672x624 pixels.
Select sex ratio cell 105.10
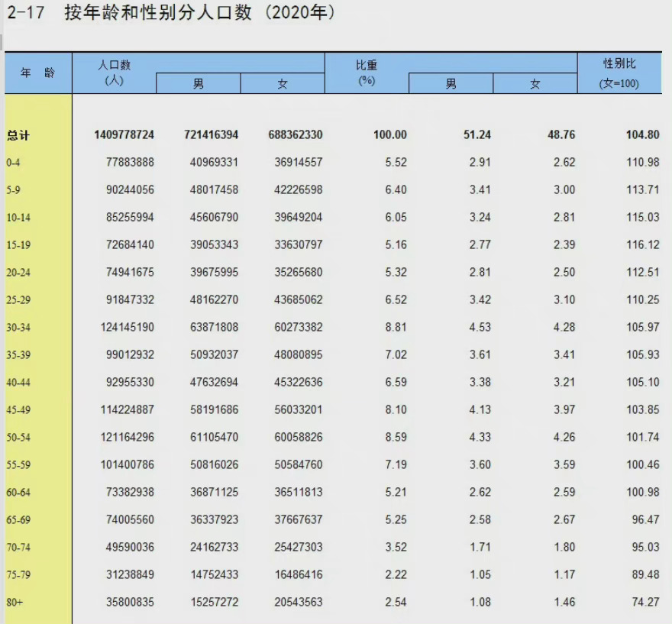tap(642, 382)
